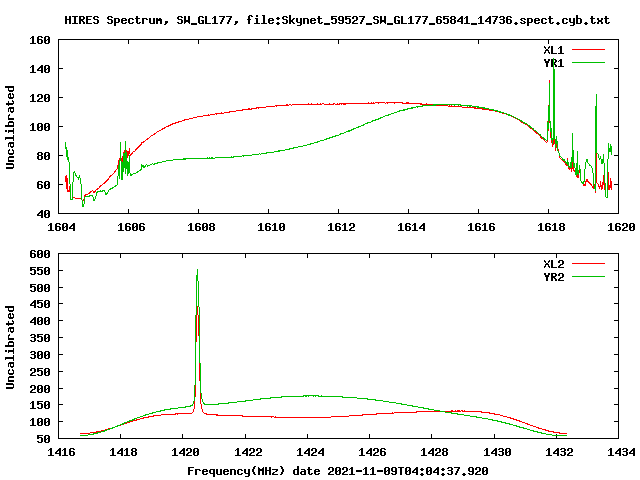
Task: Click the 140 tick label on the top y-axis
Action: (40, 69)
